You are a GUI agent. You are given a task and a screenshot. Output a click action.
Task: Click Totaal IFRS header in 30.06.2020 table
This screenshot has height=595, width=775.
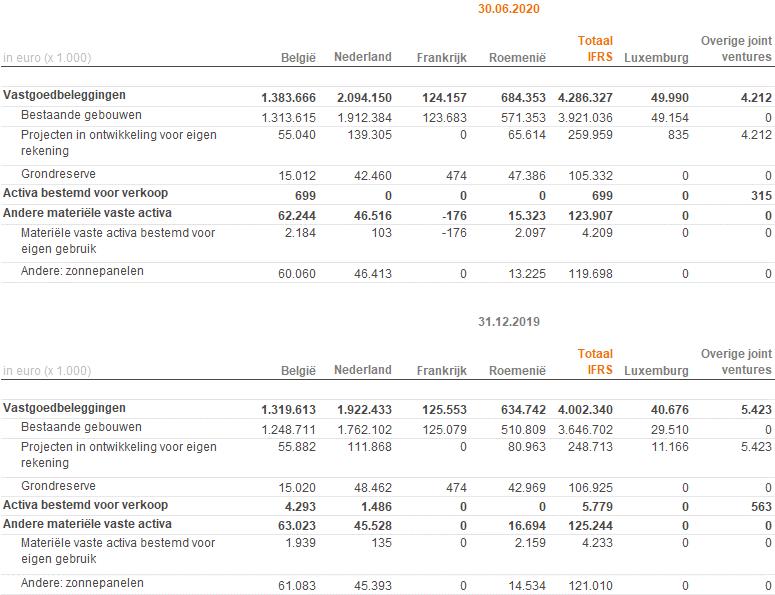tap(595, 49)
